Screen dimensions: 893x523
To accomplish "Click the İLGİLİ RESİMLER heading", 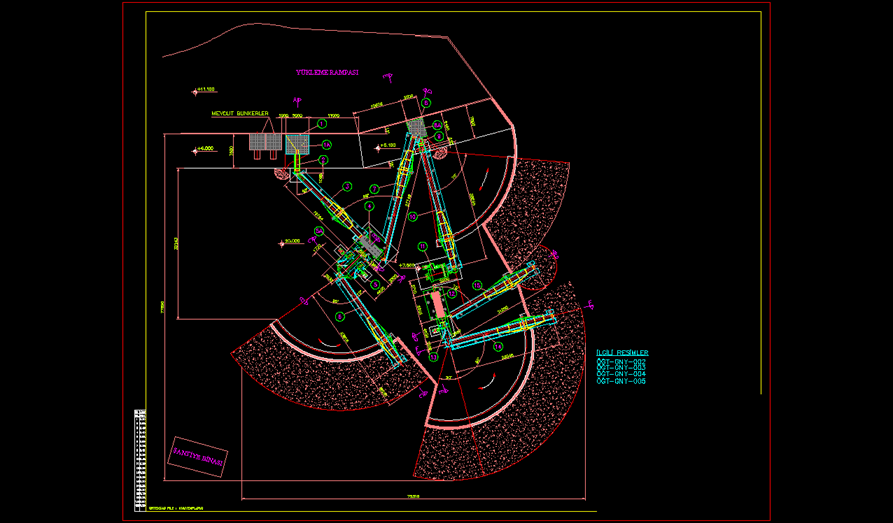I will tap(622, 353).
